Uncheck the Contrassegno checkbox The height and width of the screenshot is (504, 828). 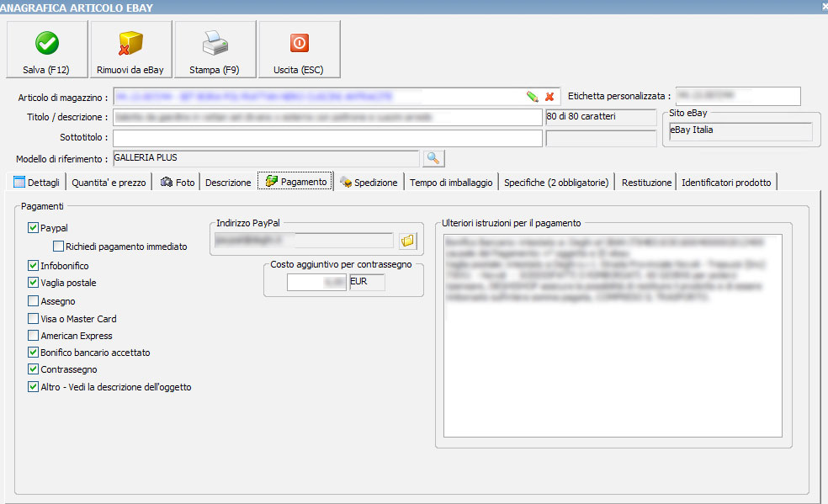[x=33, y=369]
